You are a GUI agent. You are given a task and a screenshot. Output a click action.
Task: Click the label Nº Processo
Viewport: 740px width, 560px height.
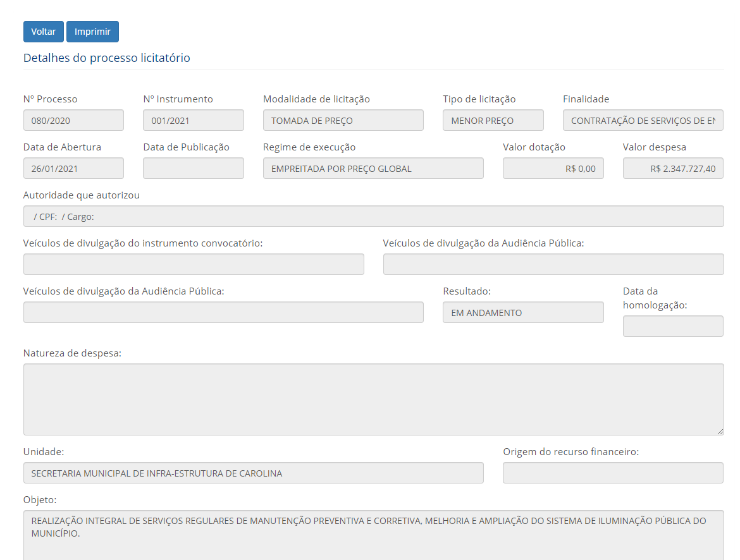pos(50,99)
